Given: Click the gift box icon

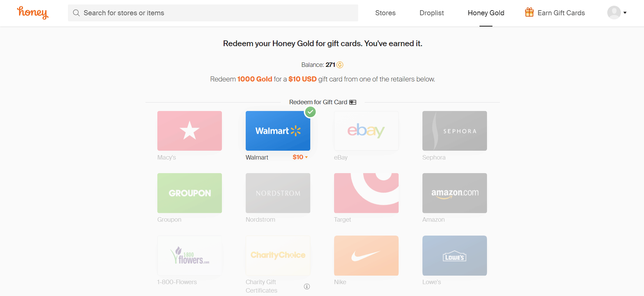Looking at the screenshot, I should pyautogui.click(x=529, y=13).
